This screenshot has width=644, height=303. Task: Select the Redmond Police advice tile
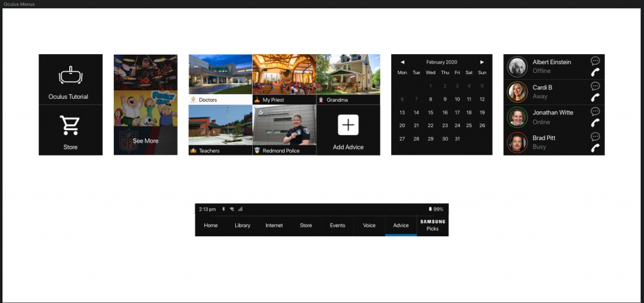(x=284, y=130)
